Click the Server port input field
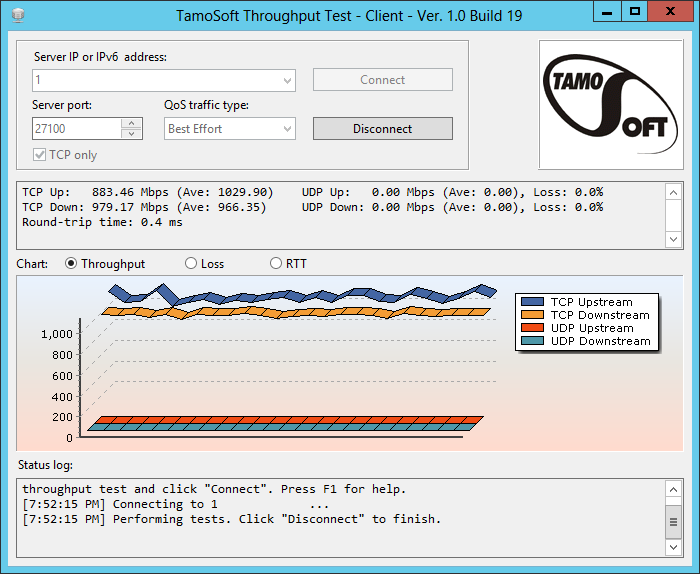Image resolution: width=700 pixels, height=574 pixels. click(x=77, y=129)
